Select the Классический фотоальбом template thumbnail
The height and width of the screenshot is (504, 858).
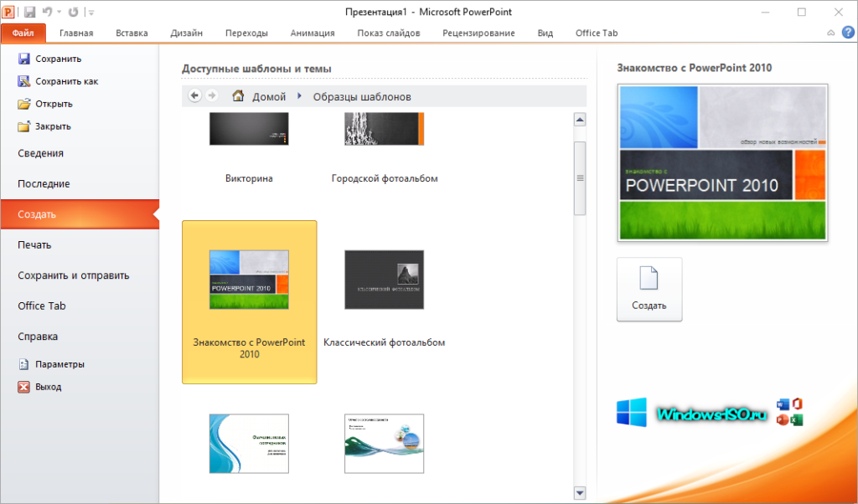coord(384,280)
